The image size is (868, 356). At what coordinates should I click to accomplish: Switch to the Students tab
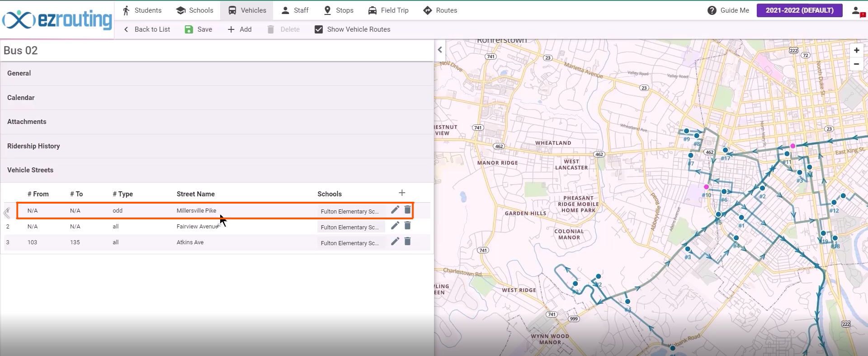click(142, 10)
